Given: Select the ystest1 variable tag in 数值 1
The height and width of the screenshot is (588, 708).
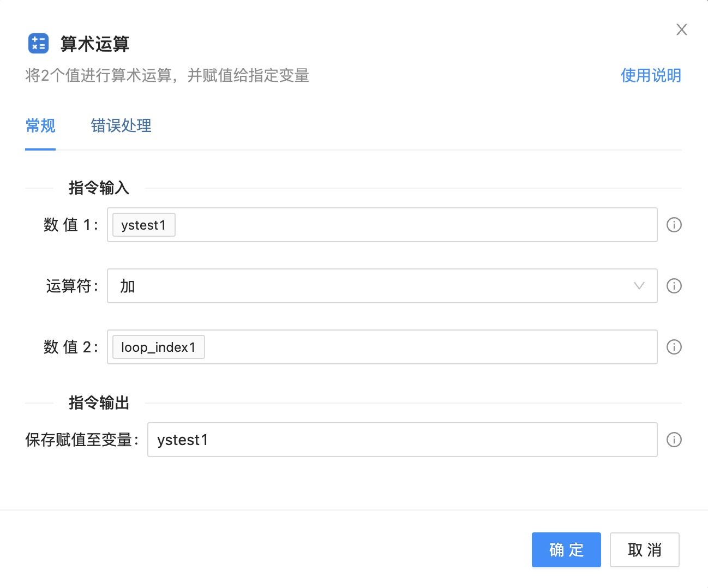Looking at the screenshot, I should click(x=143, y=225).
